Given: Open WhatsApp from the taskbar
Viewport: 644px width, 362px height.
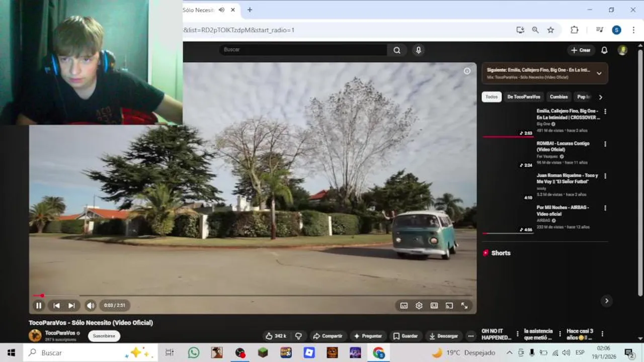Looking at the screenshot, I should point(194,353).
